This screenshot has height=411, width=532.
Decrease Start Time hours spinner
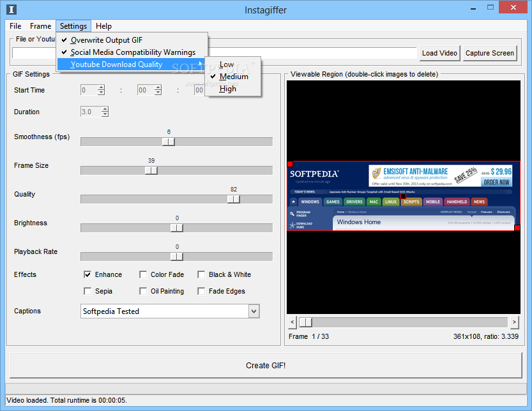pos(101,93)
